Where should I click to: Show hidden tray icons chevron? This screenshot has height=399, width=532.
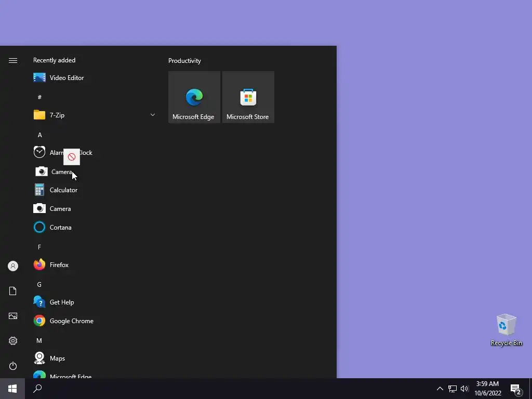click(x=440, y=389)
